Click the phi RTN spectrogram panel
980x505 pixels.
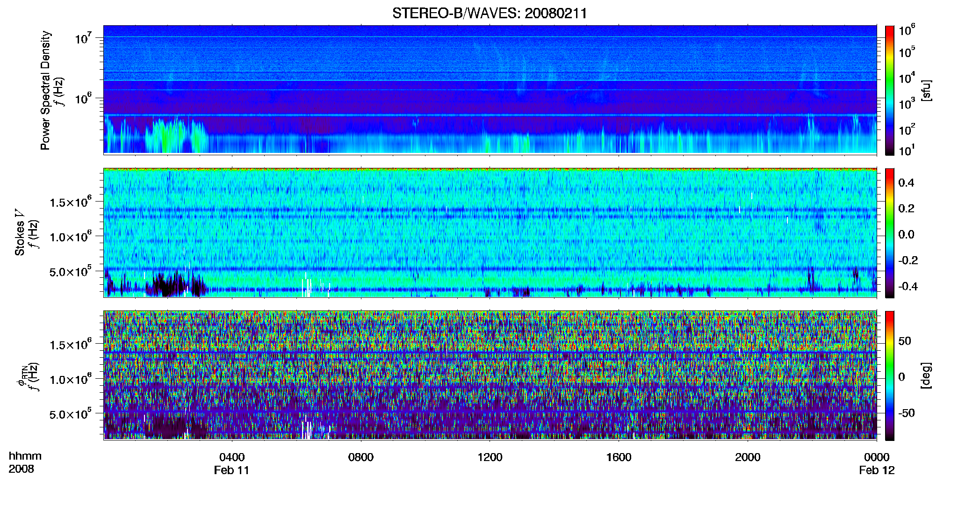490,375
